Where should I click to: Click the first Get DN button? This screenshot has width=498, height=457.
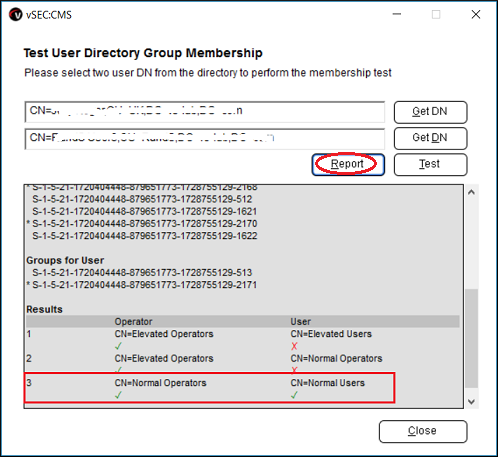tap(430, 112)
